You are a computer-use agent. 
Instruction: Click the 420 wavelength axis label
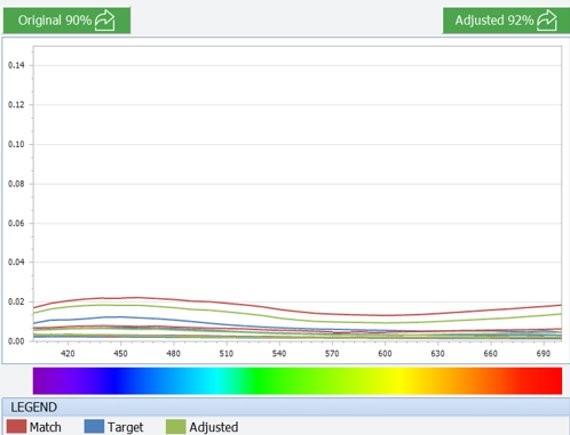68,353
